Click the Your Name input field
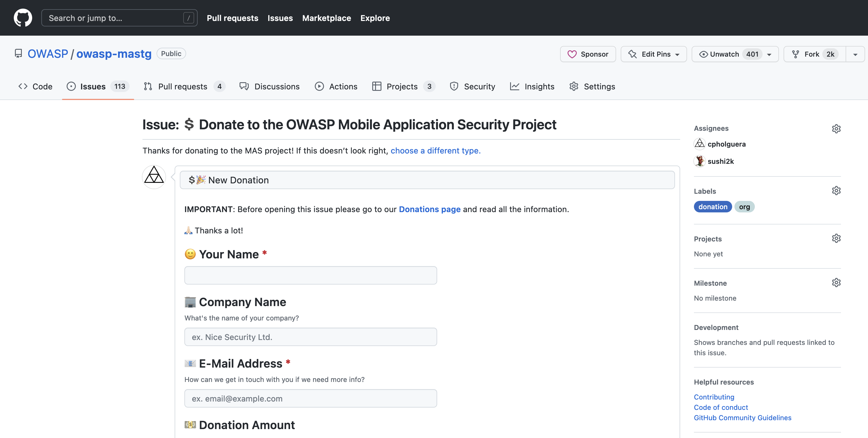The width and height of the screenshot is (868, 438). tap(310, 276)
